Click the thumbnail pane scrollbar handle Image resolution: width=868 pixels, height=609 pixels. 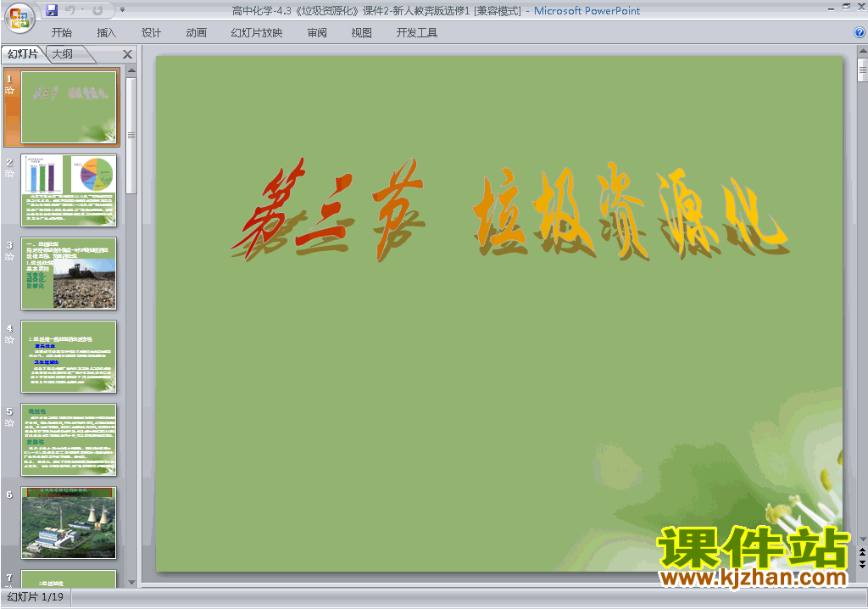(x=131, y=135)
